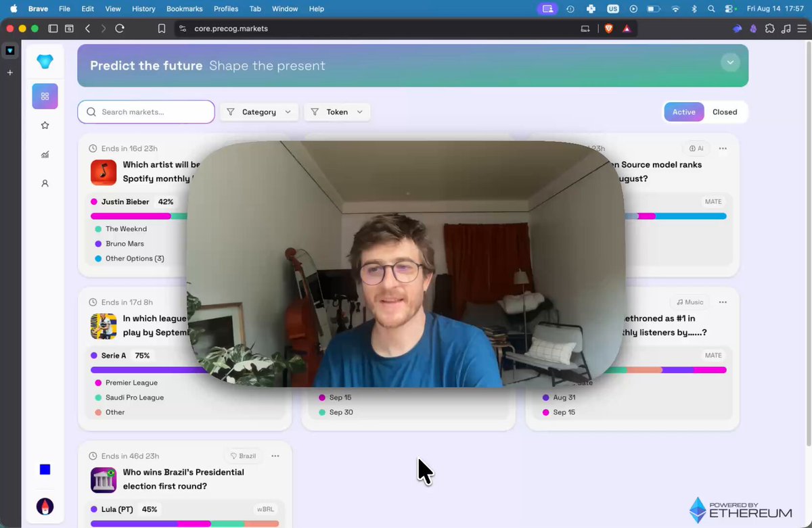Click the address bar core.precog.markets
Image resolution: width=812 pixels, height=528 pixels.
[231, 28]
